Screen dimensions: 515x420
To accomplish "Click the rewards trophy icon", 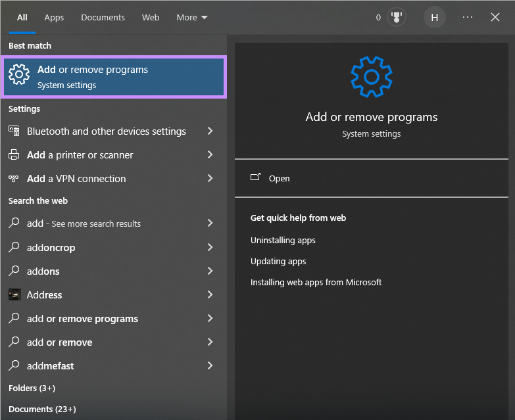I will click(397, 17).
